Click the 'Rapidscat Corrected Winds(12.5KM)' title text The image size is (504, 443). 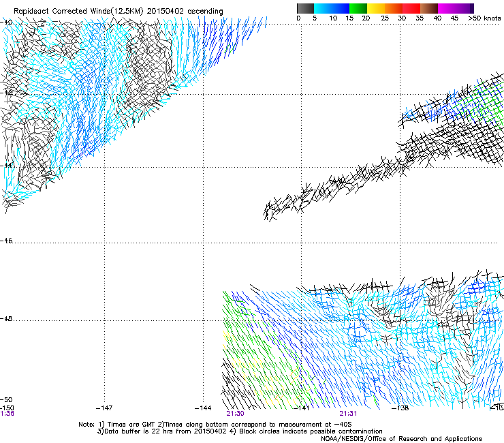(78, 12)
